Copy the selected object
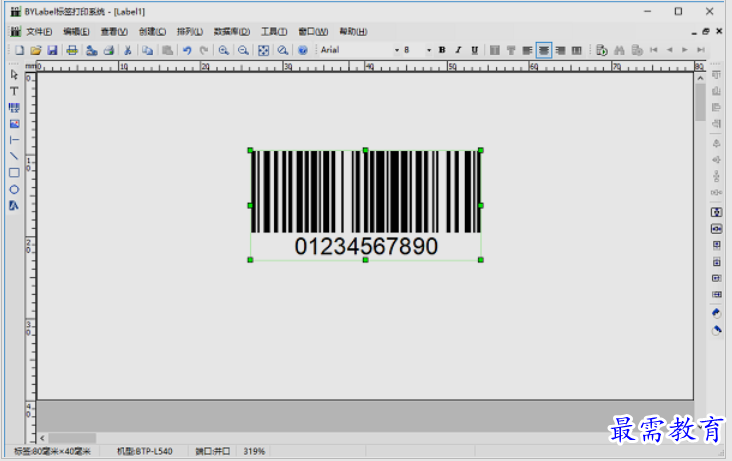This screenshot has height=461, width=732. 148,50
